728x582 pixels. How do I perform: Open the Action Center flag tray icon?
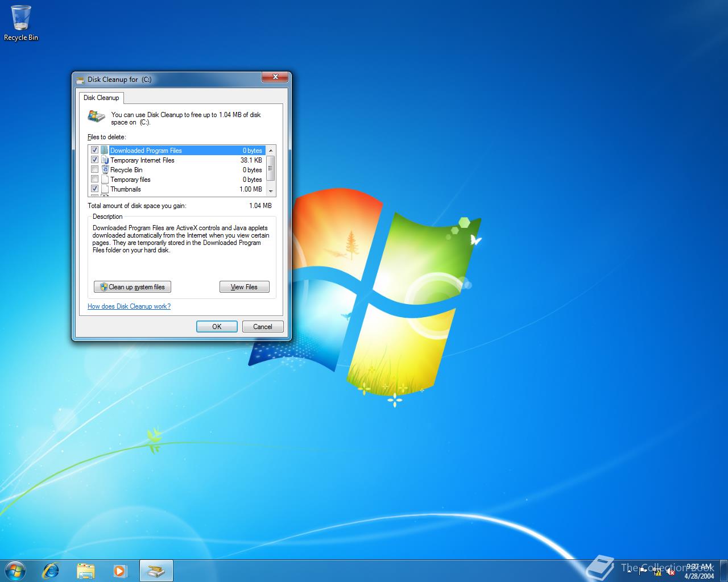coord(643,571)
